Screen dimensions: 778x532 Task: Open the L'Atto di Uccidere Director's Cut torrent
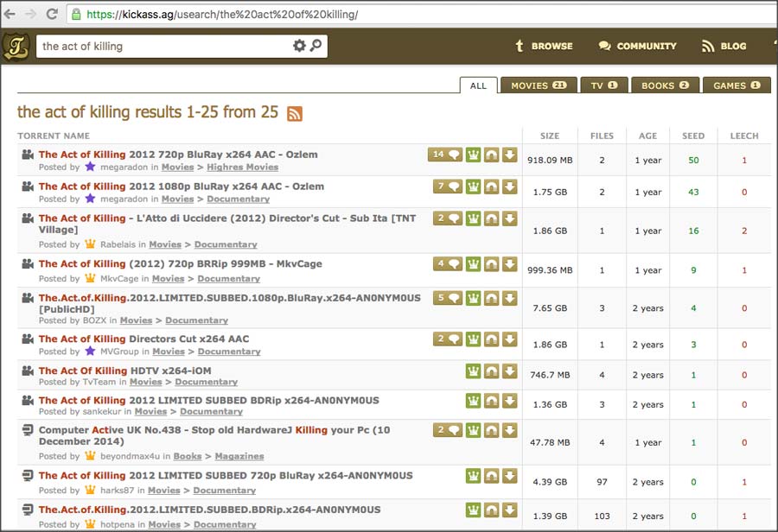pyautogui.click(x=227, y=224)
